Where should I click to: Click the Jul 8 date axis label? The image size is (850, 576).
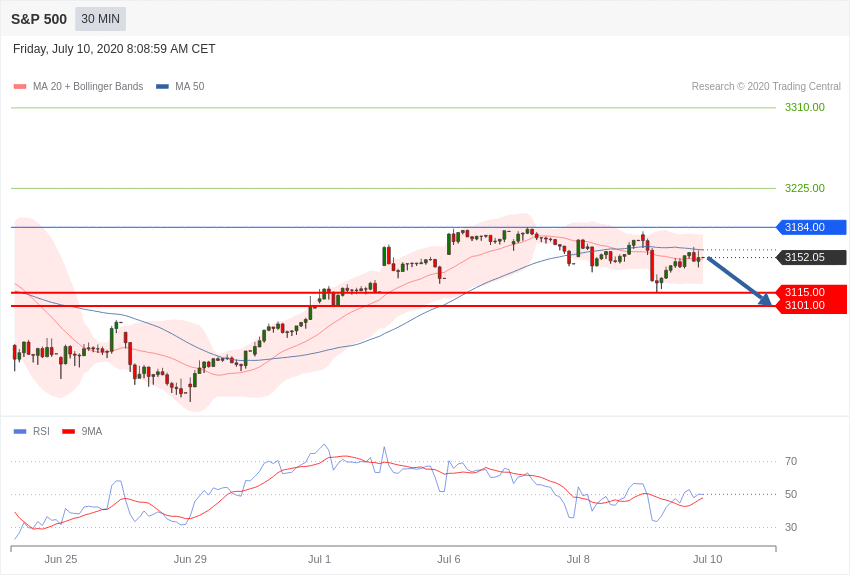578,559
